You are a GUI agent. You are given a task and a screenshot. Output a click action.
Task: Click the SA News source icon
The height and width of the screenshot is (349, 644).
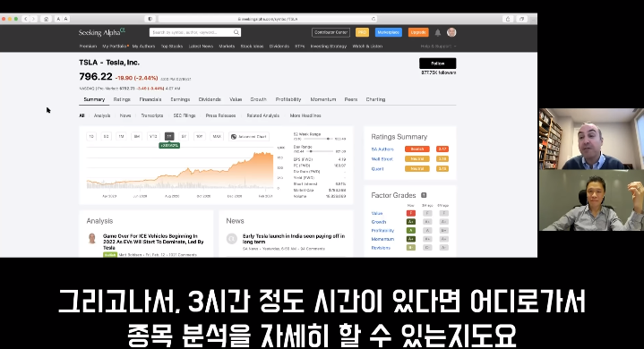(x=232, y=239)
